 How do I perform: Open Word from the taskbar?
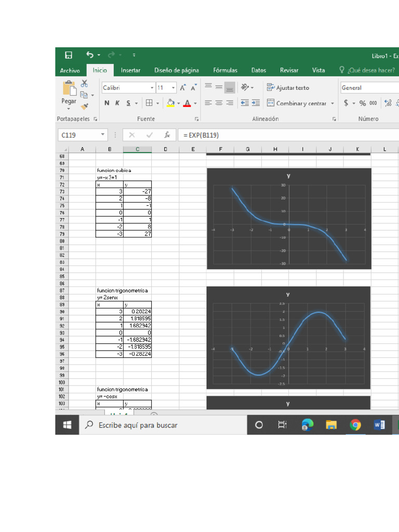379,425
